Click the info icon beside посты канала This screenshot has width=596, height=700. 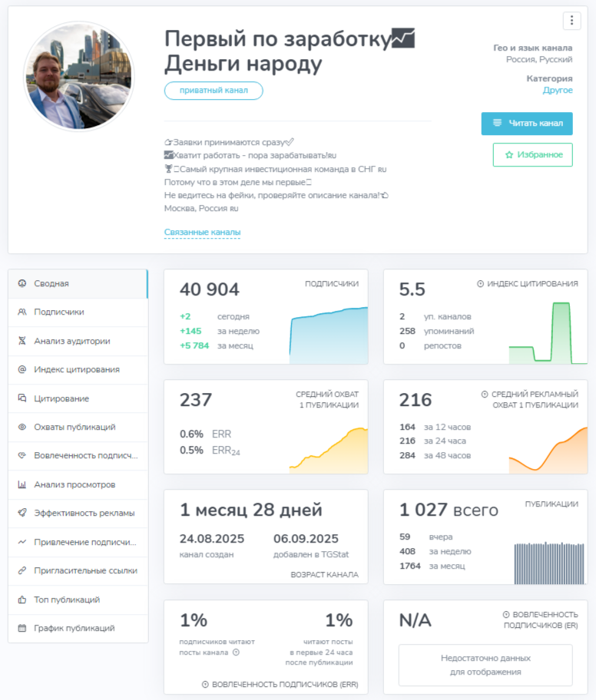pos(236,652)
